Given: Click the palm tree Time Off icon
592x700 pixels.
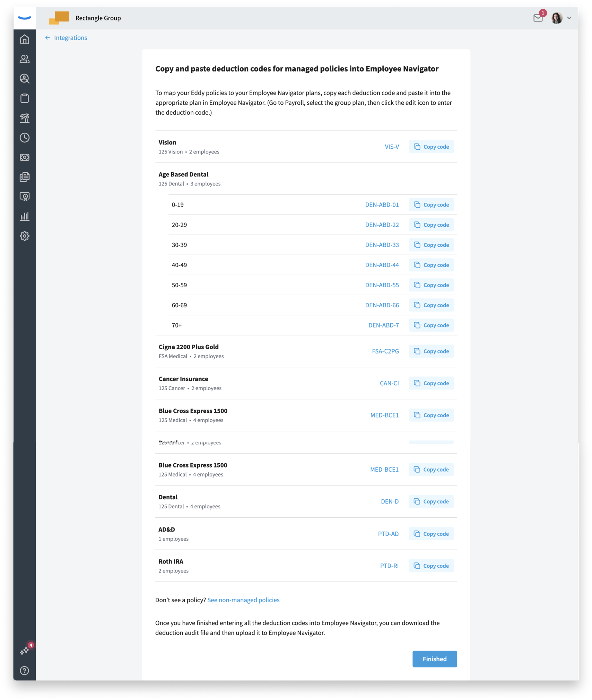Looking at the screenshot, I should click(x=25, y=118).
